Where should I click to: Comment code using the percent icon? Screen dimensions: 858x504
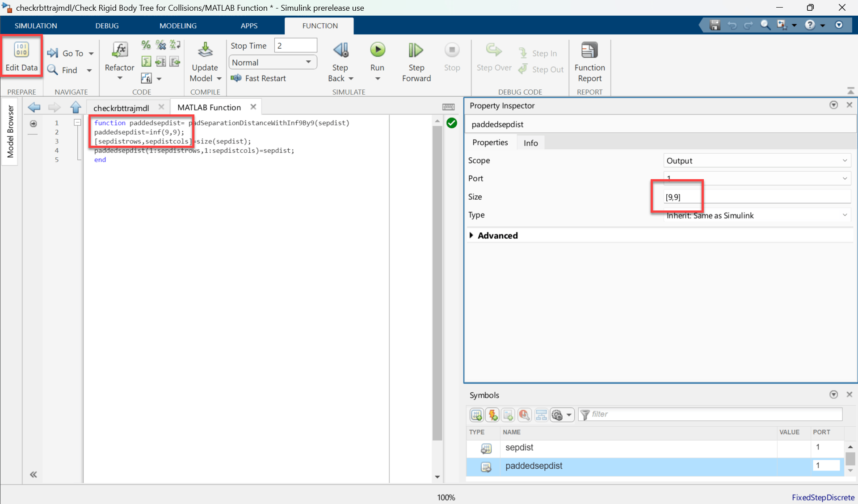[x=146, y=45]
